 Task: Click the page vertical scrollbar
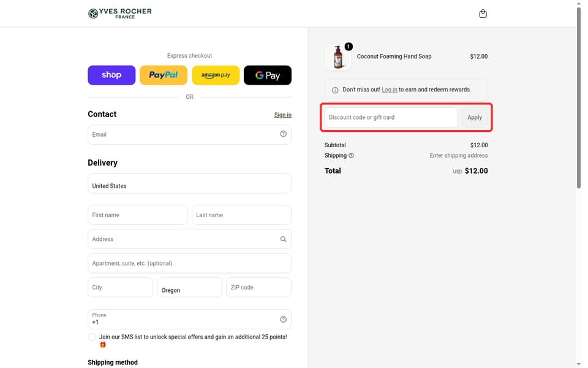(x=579, y=98)
